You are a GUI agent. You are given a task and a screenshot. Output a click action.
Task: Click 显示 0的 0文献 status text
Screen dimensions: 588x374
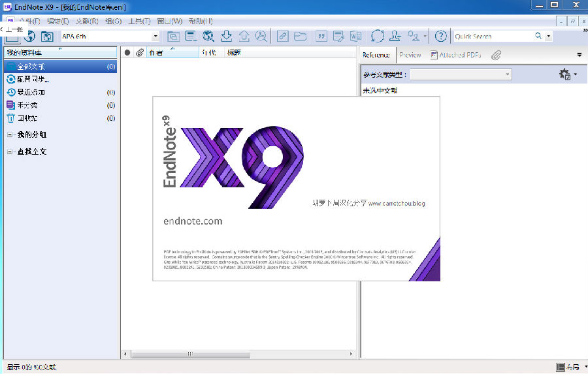click(31, 367)
